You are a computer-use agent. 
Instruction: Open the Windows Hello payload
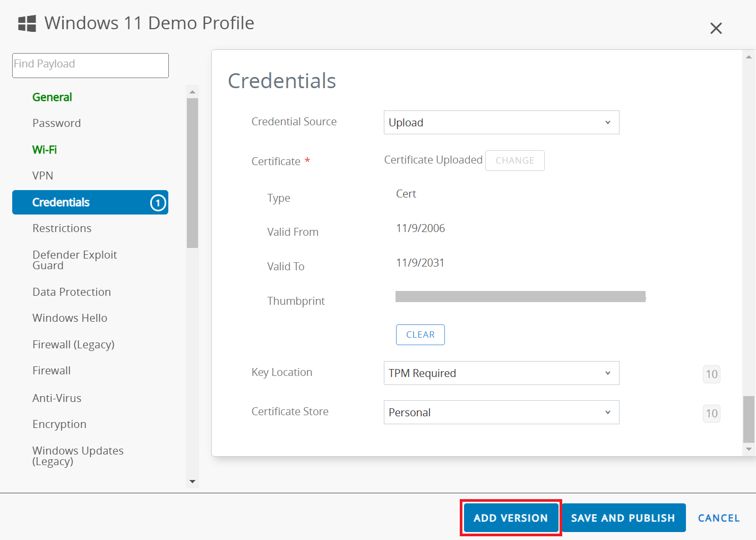(70, 318)
